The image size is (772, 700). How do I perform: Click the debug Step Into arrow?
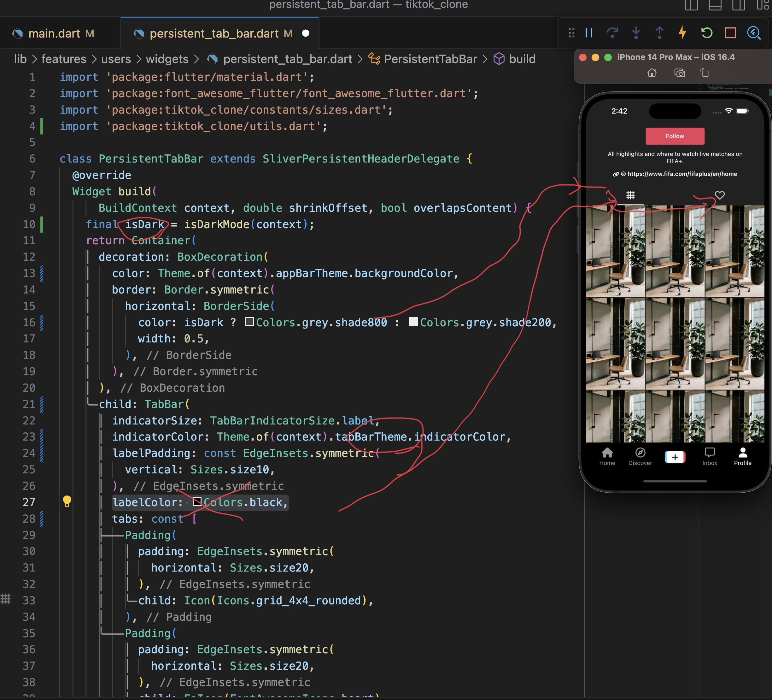point(636,33)
